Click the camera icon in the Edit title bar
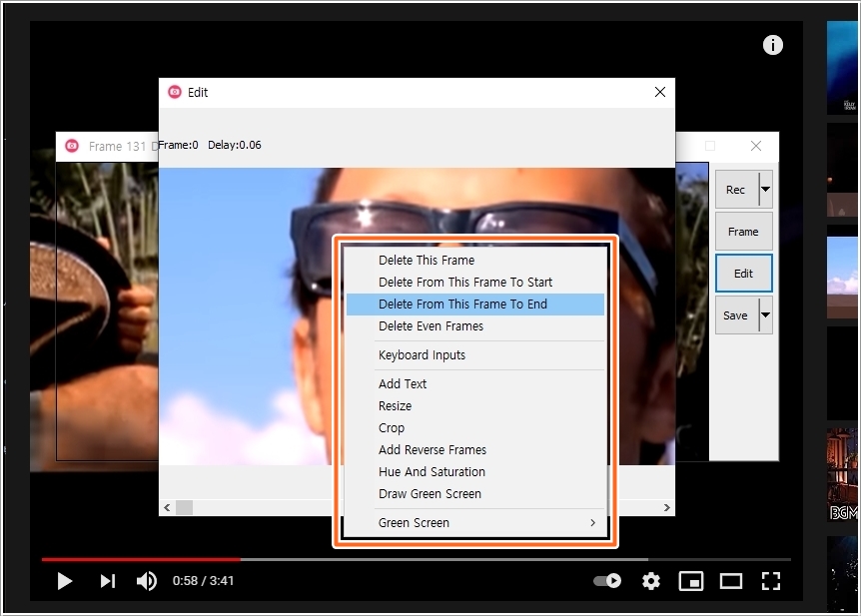The width and height of the screenshot is (861, 616). (175, 92)
